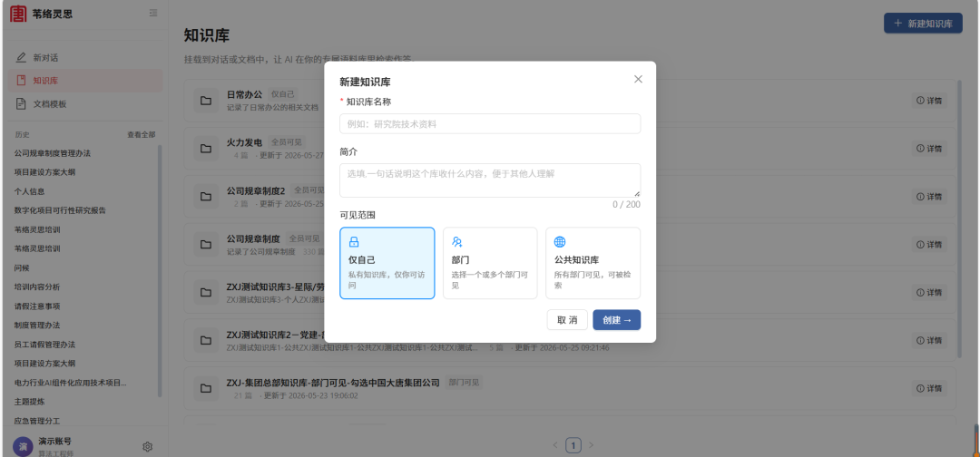This screenshot has width=980, height=457.
Task: Click the lock icon in 仅自己 card
Action: tap(354, 242)
